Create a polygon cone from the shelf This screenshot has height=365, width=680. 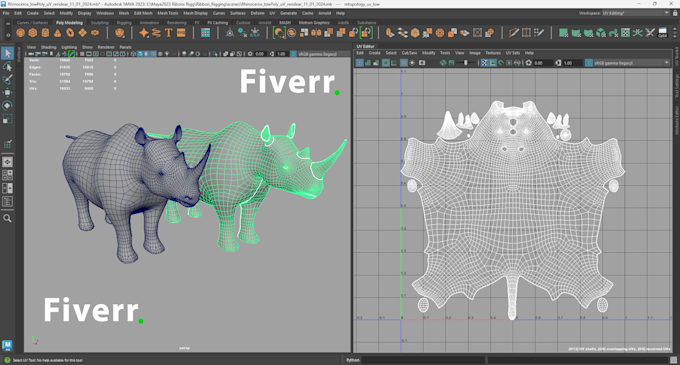point(57,33)
